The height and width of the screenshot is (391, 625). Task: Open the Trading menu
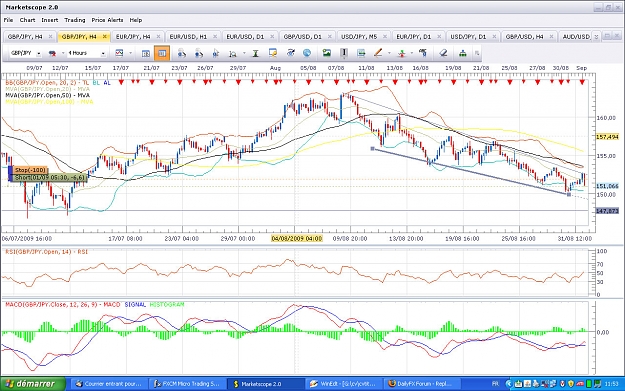75,20
